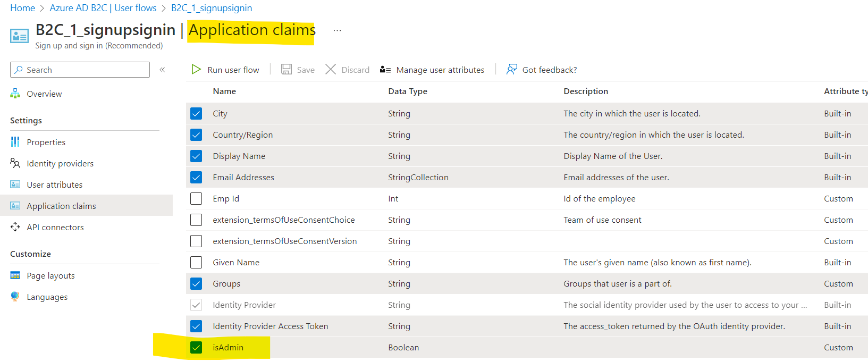
Task: Click the Got feedback person icon
Action: [x=512, y=70]
